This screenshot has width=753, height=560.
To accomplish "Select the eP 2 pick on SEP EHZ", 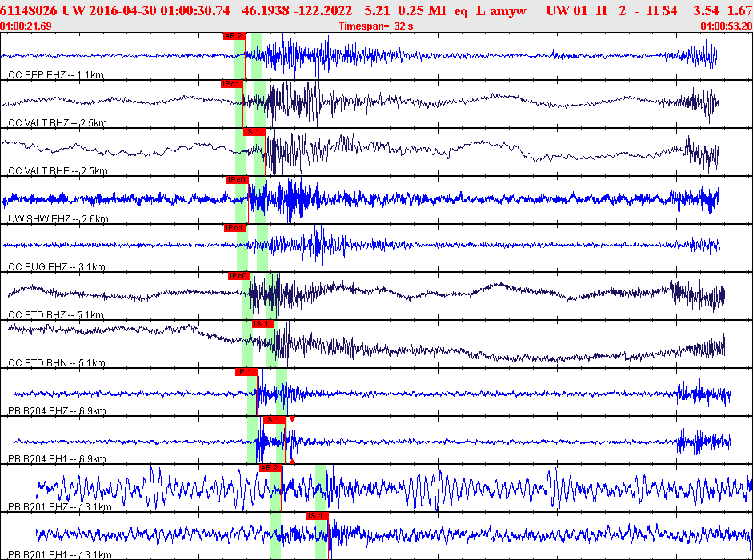I will (x=234, y=36).
